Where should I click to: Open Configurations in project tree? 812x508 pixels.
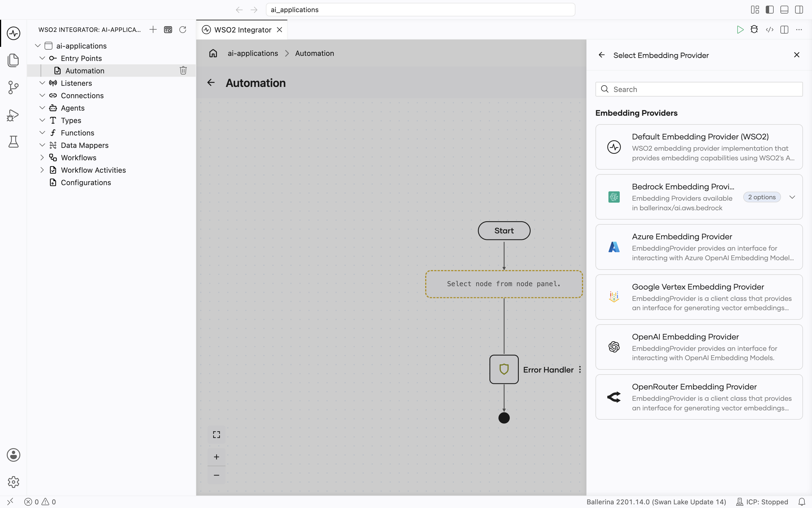coord(85,182)
